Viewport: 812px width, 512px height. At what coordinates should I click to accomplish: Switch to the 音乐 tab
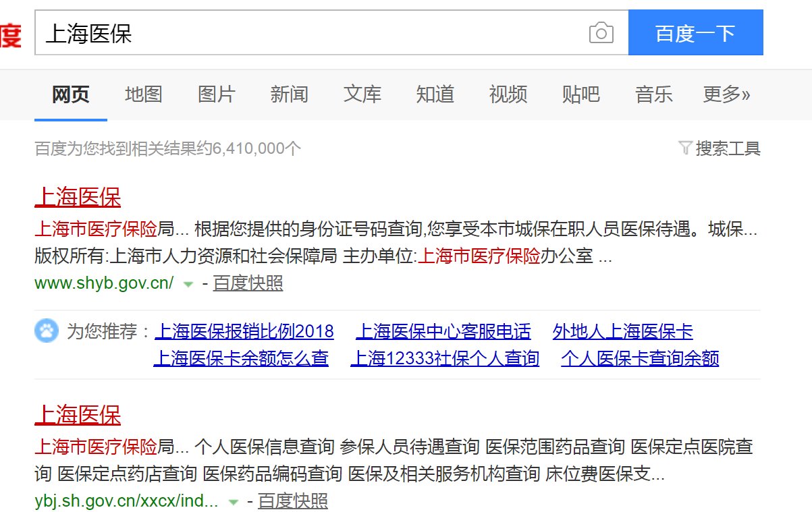tap(653, 94)
